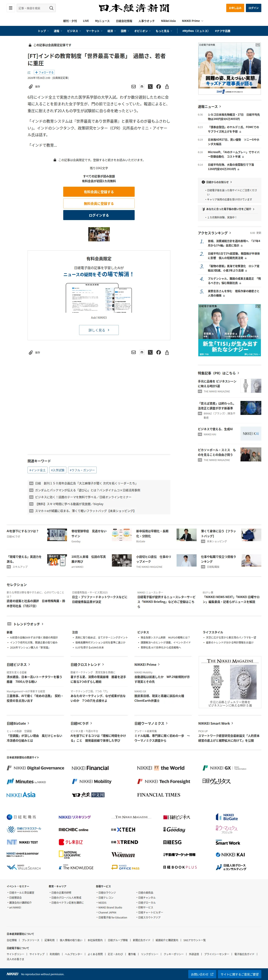Open the テレ東BIZ logo link
The image size is (268, 980).
pos(71,842)
